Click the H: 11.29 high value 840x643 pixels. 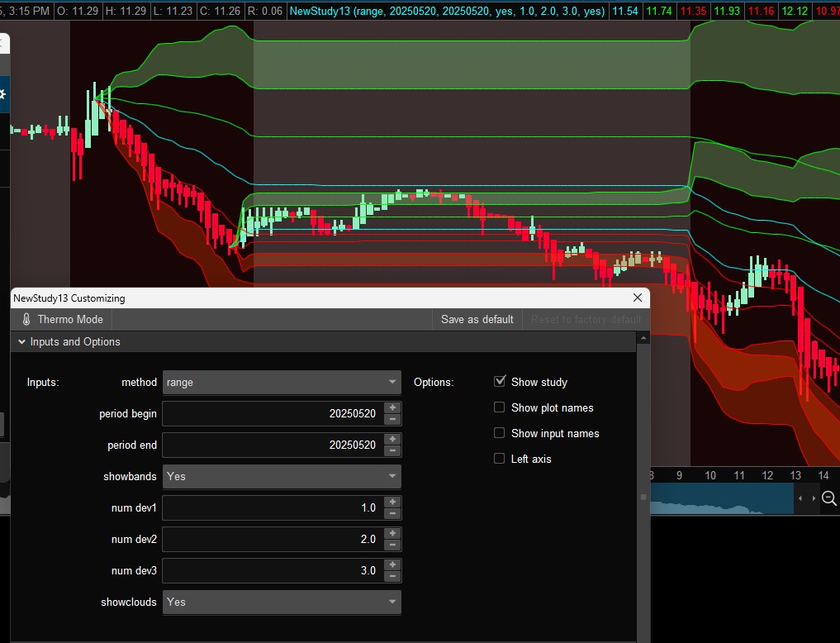pos(126,11)
